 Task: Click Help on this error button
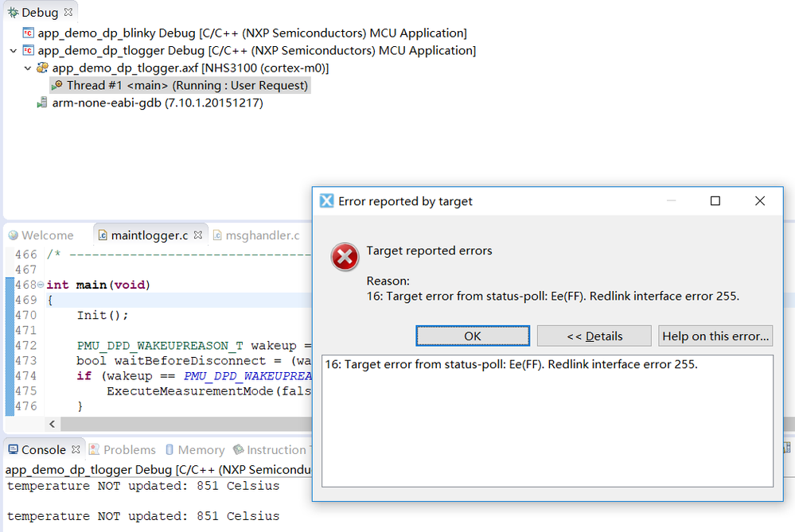click(x=715, y=336)
